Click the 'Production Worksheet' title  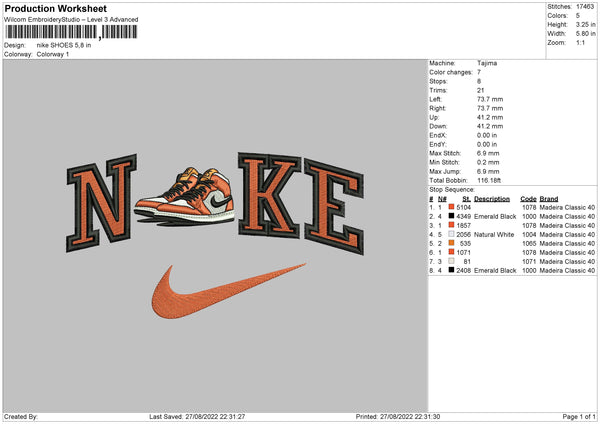click(56, 8)
